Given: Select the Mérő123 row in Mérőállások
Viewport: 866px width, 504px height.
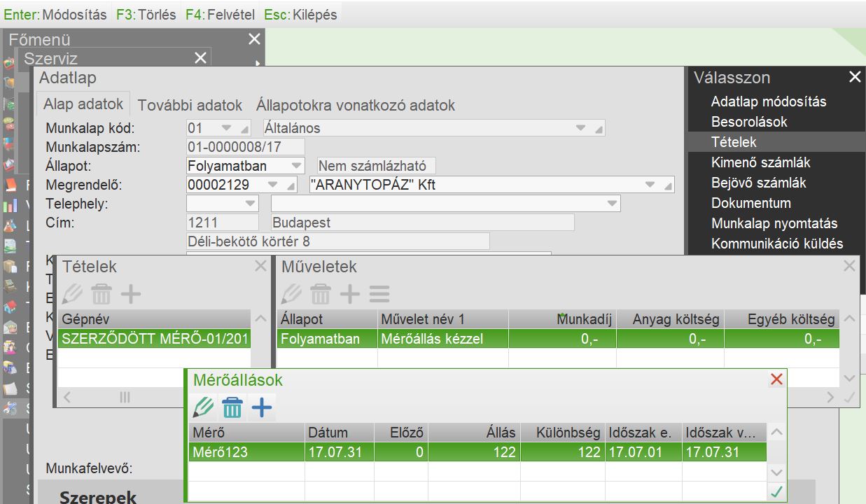Looking at the screenshot, I should pos(477,452).
